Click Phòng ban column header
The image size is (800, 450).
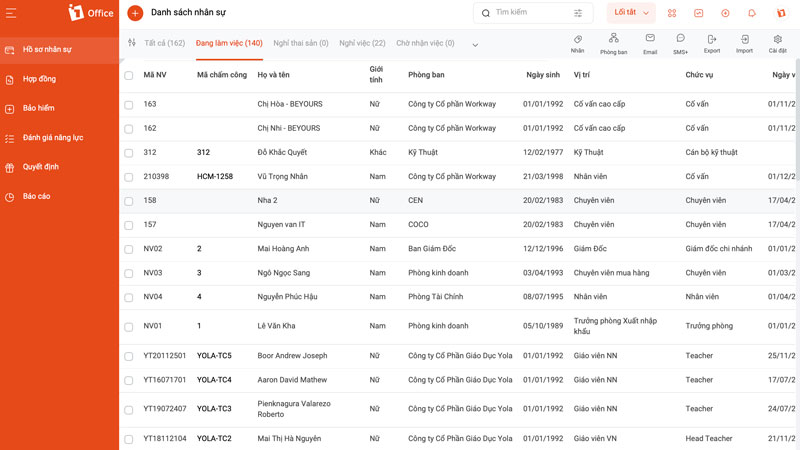[x=426, y=75]
